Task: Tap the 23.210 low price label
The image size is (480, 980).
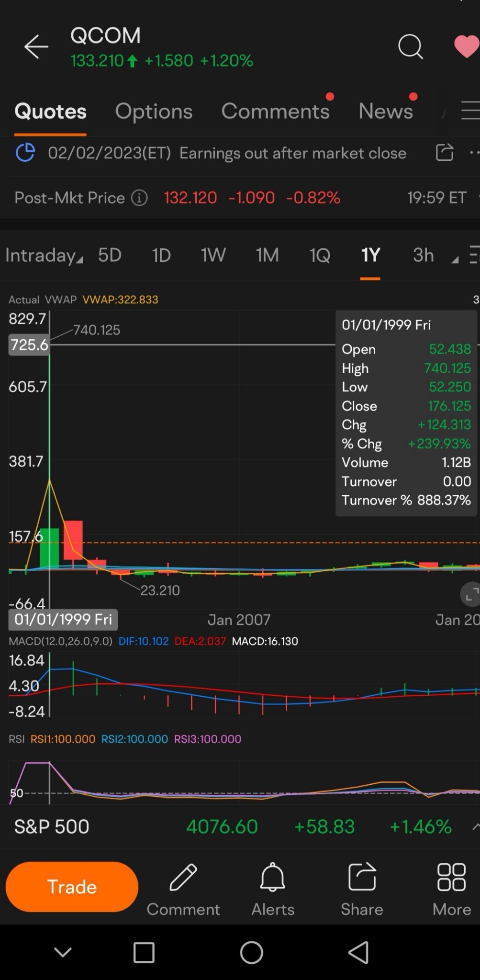Action: click(x=160, y=590)
